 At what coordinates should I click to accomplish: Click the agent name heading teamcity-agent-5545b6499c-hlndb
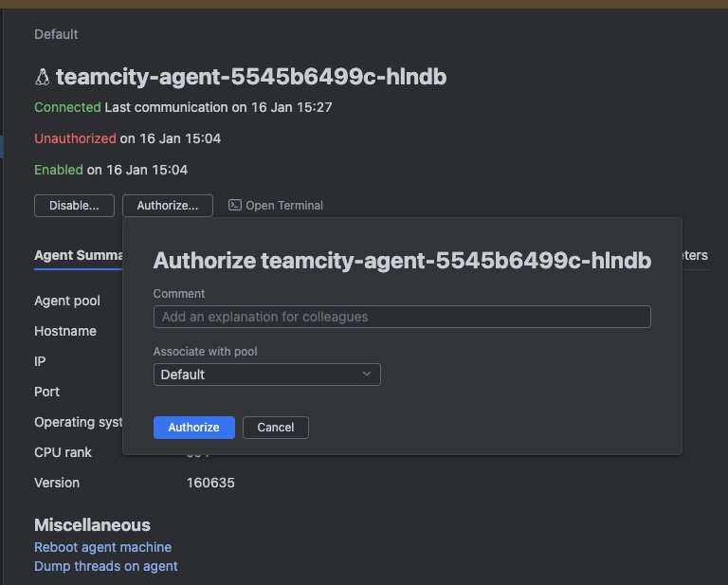(251, 77)
